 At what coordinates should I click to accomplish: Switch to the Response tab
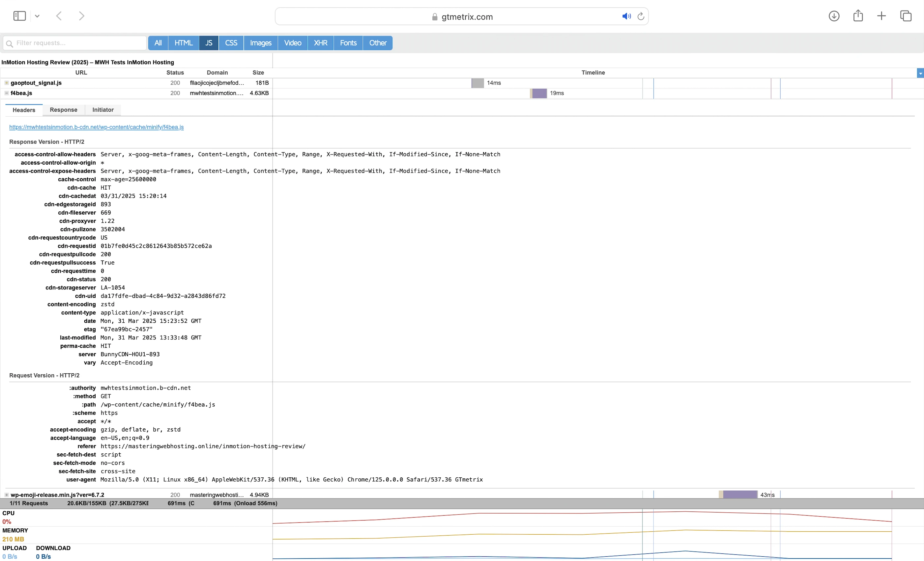coord(63,110)
